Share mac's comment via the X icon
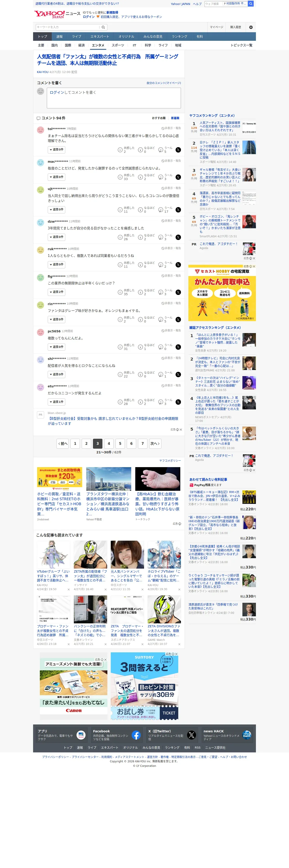This screenshot has width=289, height=868. click(178, 177)
